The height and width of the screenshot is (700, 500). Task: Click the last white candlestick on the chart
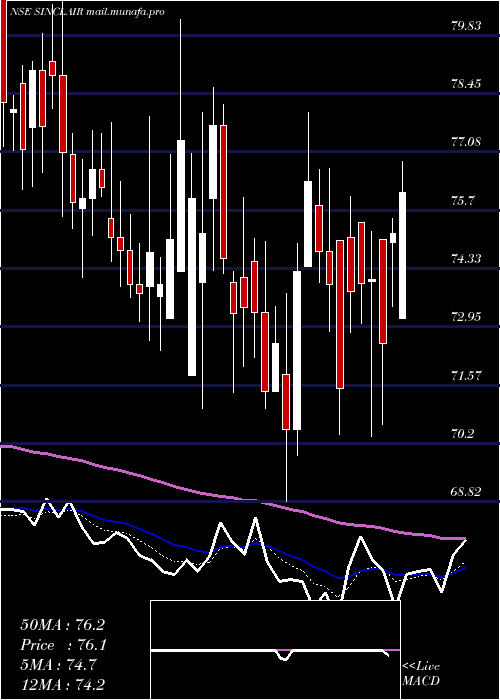pos(402,255)
